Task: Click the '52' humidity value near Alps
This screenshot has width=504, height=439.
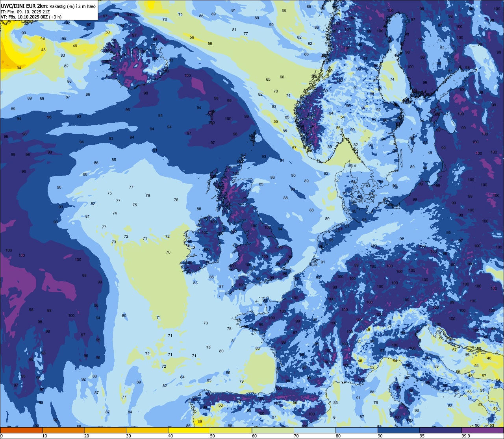Action: pyautogui.click(x=372, y=367)
